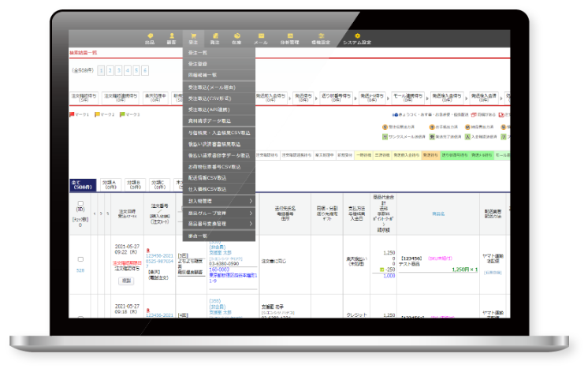The width and height of the screenshot is (588, 372).
Task: Open the 発注 purchase order icon
Action: [x=215, y=39]
